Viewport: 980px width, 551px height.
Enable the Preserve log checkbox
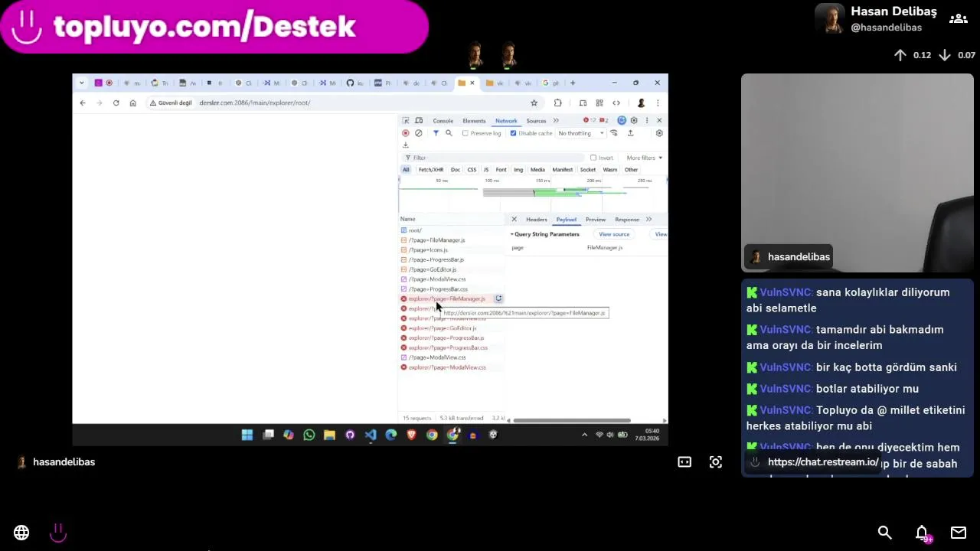[465, 133]
